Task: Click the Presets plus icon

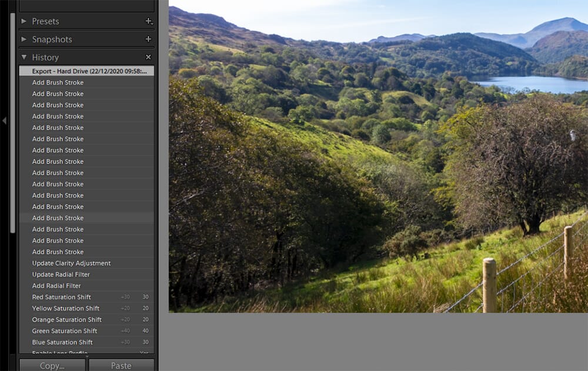Action: pyautogui.click(x=148, y=21)
